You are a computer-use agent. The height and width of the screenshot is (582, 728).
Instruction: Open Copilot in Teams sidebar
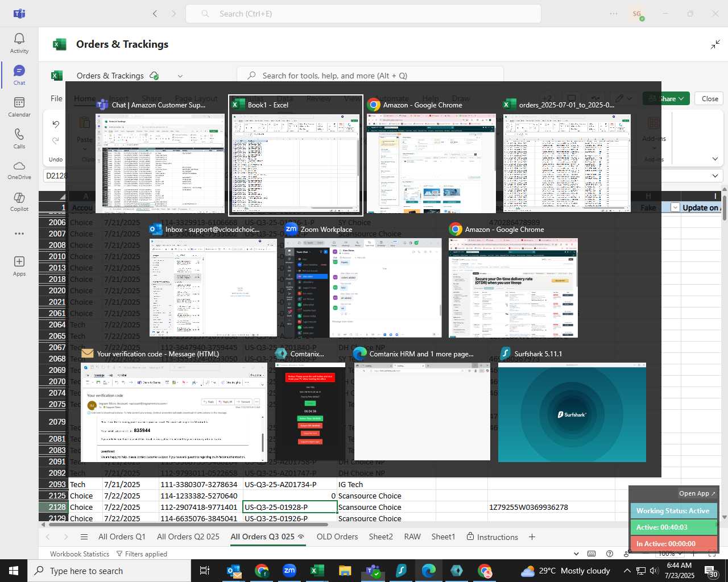click(x=19, y=202)
